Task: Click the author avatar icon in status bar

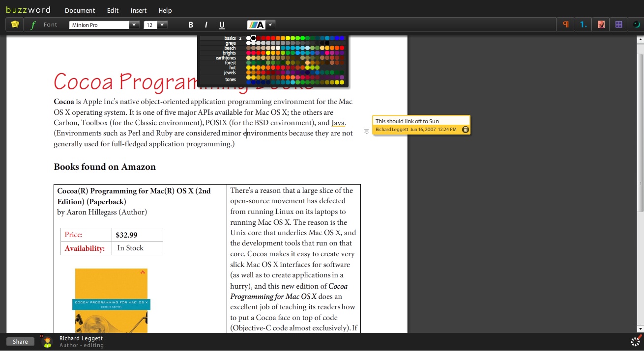Action: [47, 342]
